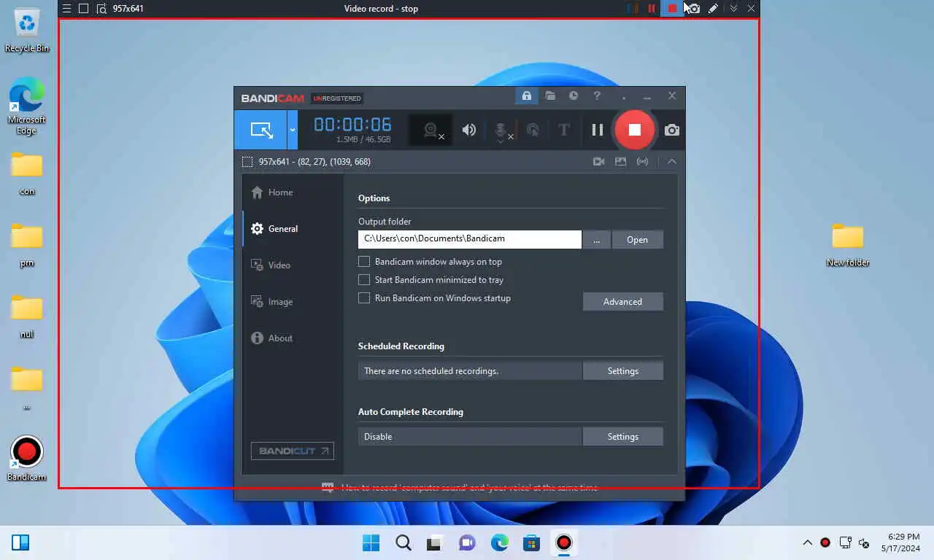Click the 957x641 coordinates status text
This screenshot has width=934, height=560.
click(314, 162)
